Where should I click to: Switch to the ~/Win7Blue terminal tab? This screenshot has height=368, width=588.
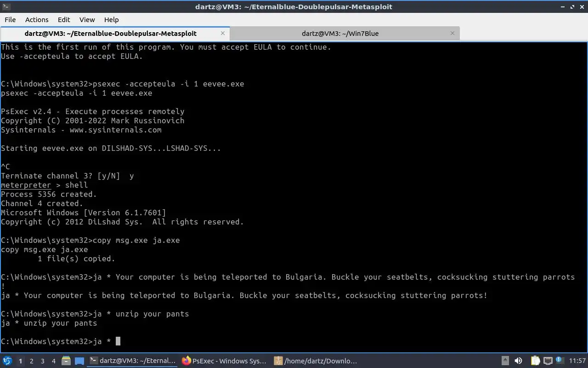[340, 33]
